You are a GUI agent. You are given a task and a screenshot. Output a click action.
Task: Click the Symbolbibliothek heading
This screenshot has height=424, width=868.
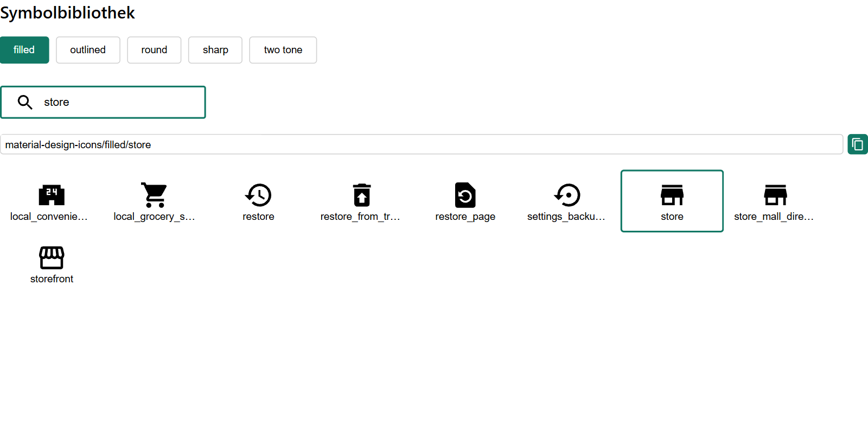click(x=67, y=12)
